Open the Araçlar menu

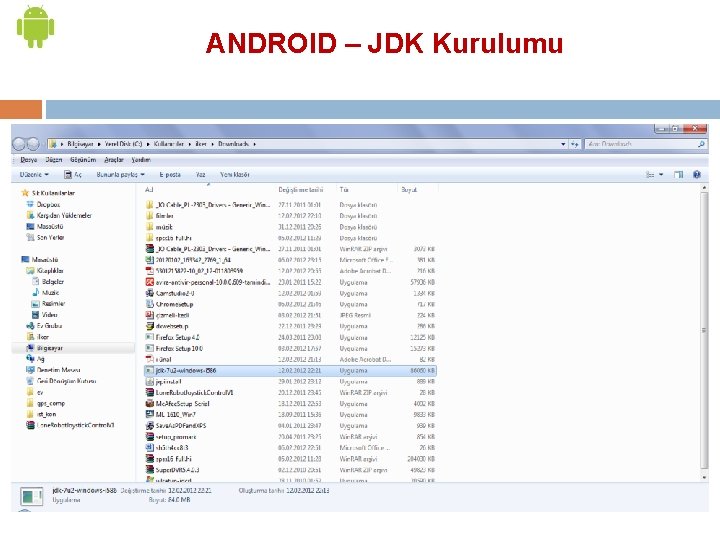click(x=114, y=160)
